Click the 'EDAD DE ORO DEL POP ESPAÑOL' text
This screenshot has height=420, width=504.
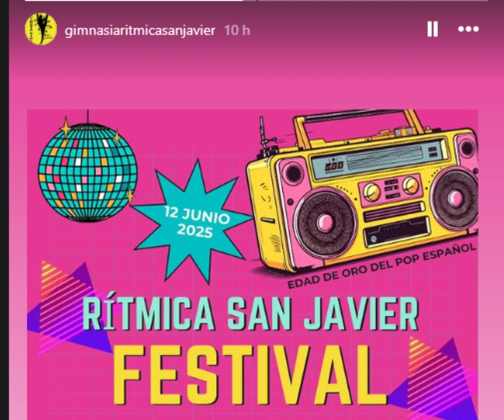pos(381,266)
